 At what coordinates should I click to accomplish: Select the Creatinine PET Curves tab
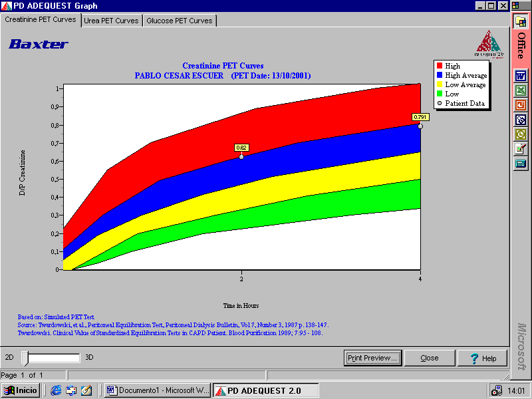pyautogui.click(x=41, y=20)
